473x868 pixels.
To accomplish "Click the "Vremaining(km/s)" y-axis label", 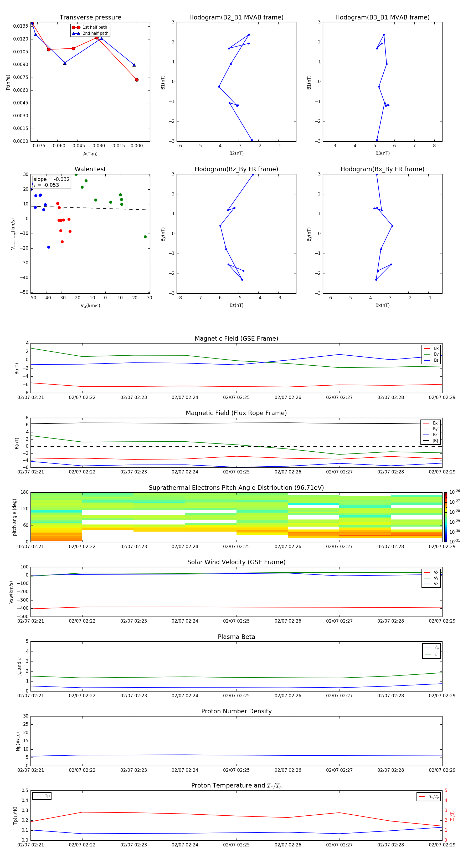I will pos(13,234).
